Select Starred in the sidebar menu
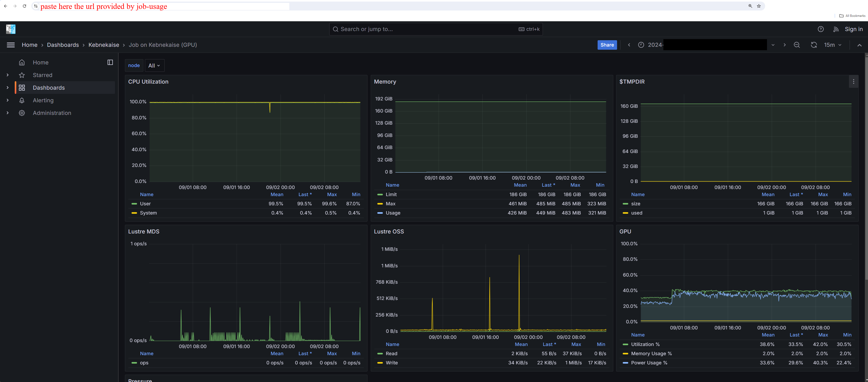Screen dimensions: 868x382 (x=42, y=75)
